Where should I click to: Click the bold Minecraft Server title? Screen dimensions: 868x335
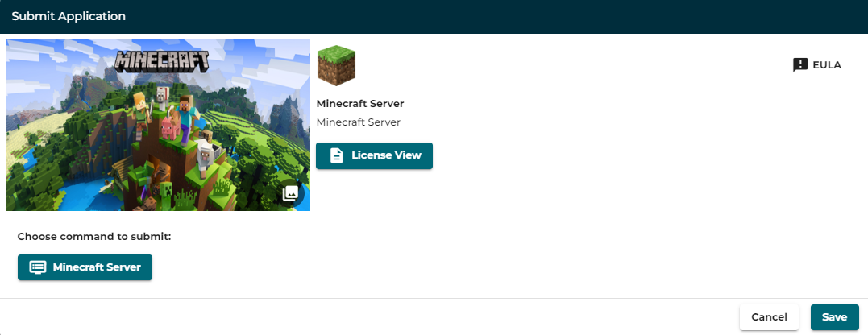pyautogui.click(x=360, y=104)
